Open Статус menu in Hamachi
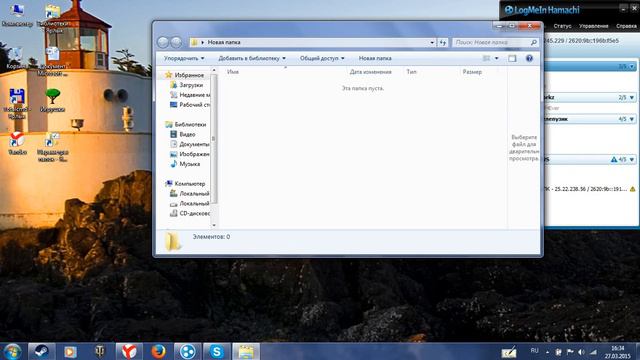 point(562,26)
